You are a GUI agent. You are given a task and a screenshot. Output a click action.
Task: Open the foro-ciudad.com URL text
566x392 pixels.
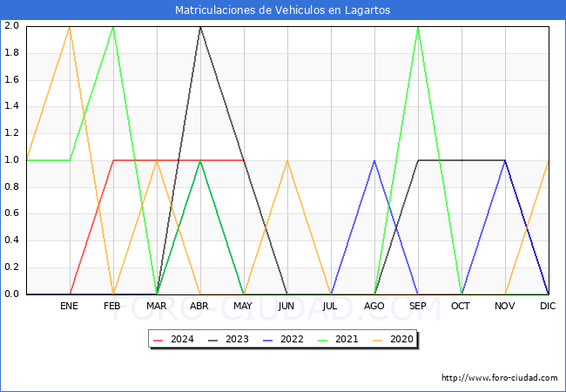[500, 378]
